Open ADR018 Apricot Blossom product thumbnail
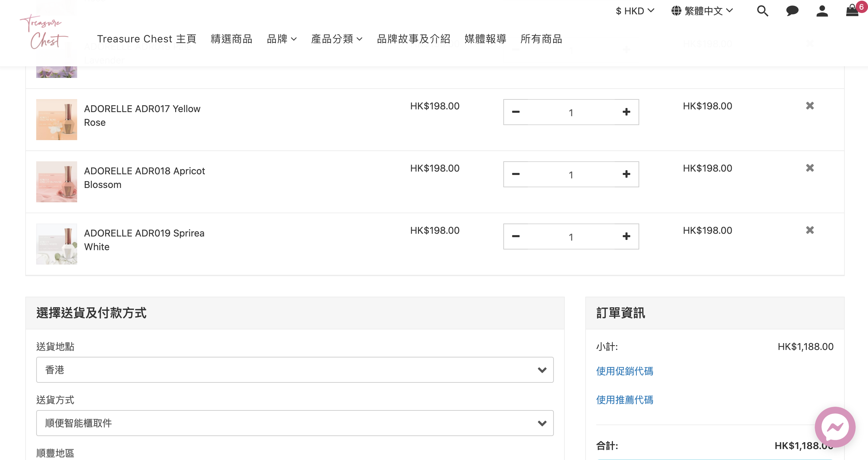This screenshot has height=460, width=868. 57,182
